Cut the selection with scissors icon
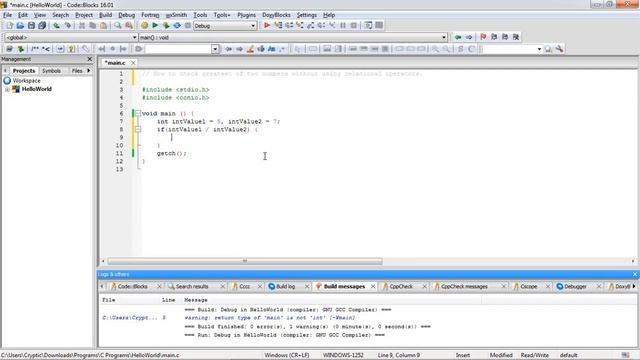This screenshot has width=640, height=360. pos(82,25)
